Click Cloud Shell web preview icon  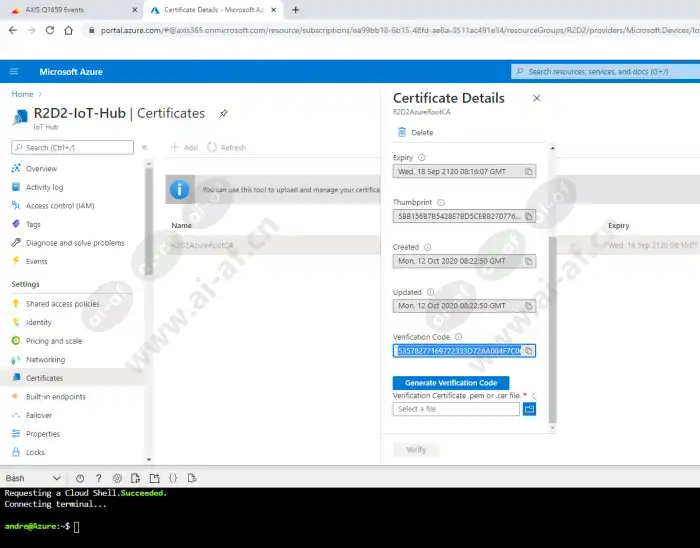192,478
